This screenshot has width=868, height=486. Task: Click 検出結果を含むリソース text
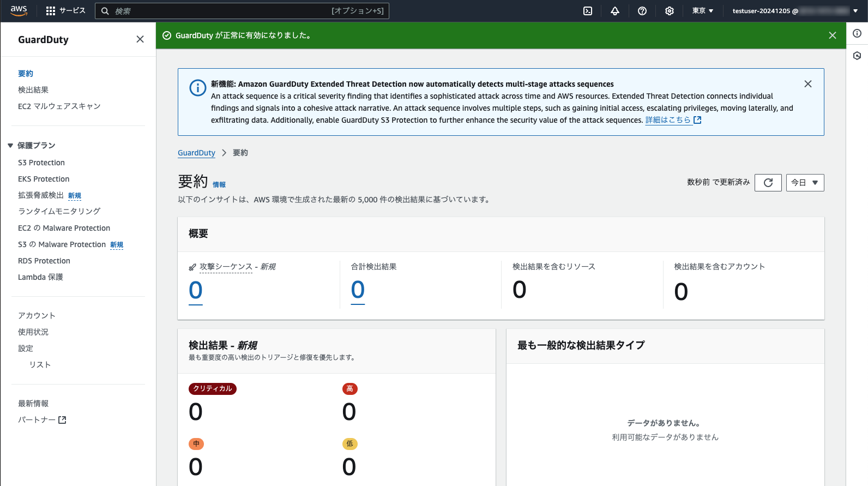[x=554, y=267]
